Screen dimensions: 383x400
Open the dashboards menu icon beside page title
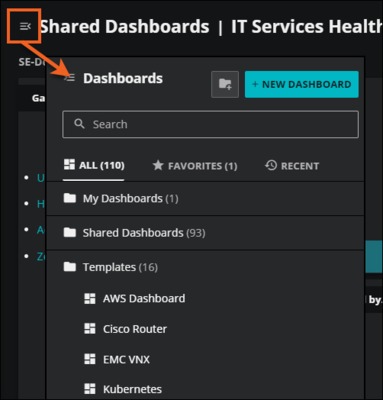tap(25, 26)
